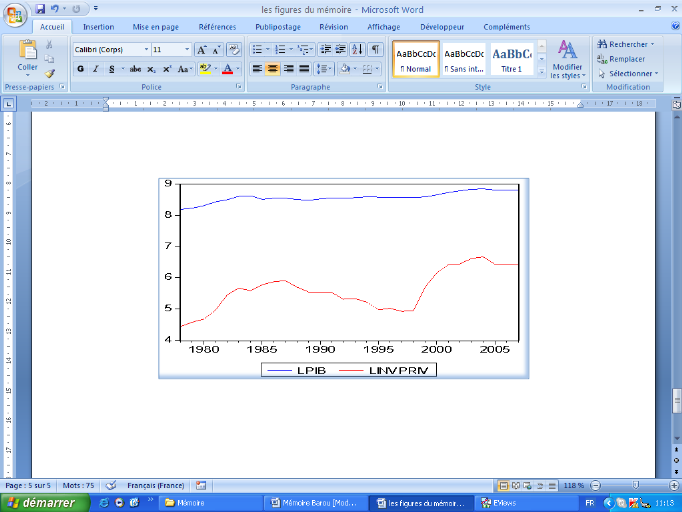Show paragraph marks with pilcrow icon
The height and width of the screenshot is (512, 682).
376,49
